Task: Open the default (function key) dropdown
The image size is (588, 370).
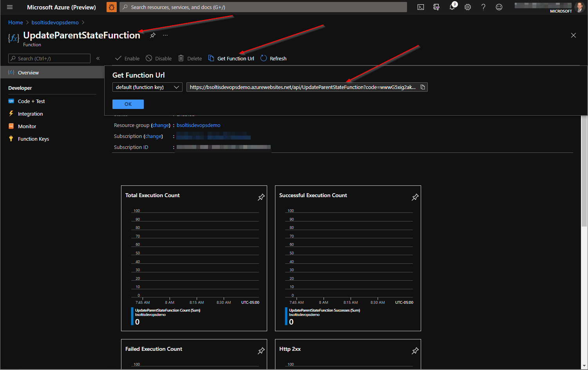Action: 147,87
